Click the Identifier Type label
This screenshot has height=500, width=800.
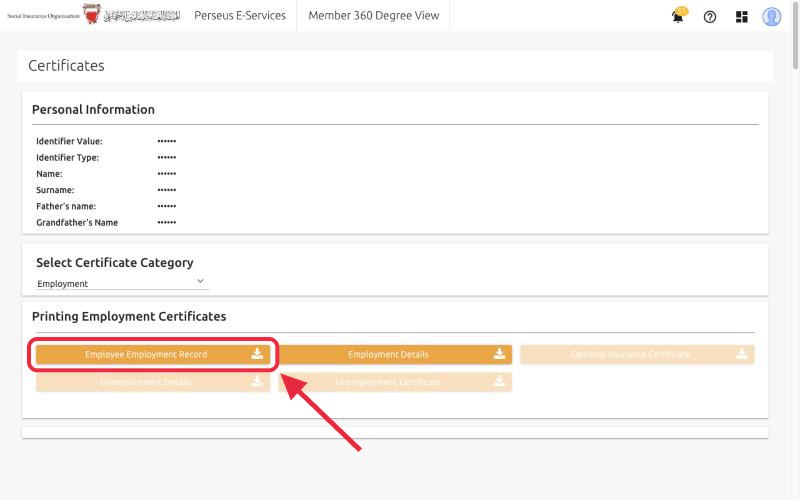coord(67,157)
